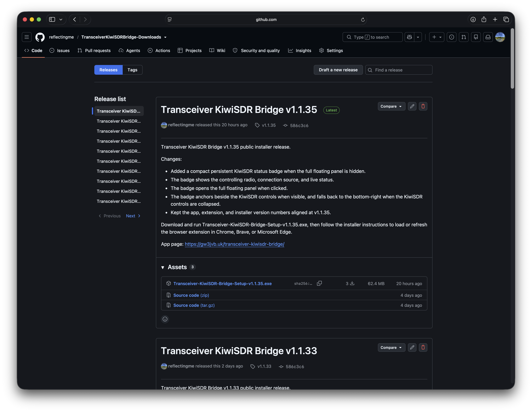
Task: Open the pull requests header icon
Action: pyautogui.click(x=464, y=37)
